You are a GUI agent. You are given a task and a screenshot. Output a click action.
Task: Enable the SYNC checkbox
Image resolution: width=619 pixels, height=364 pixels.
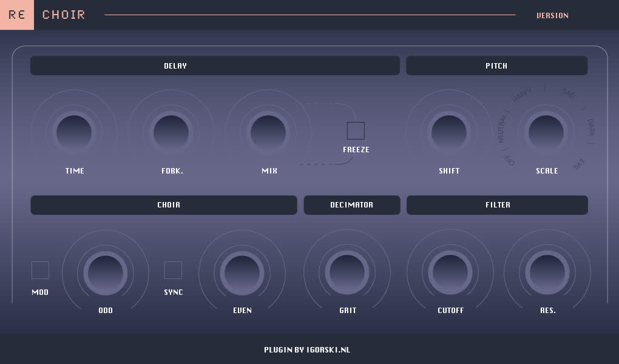point(173,270)
